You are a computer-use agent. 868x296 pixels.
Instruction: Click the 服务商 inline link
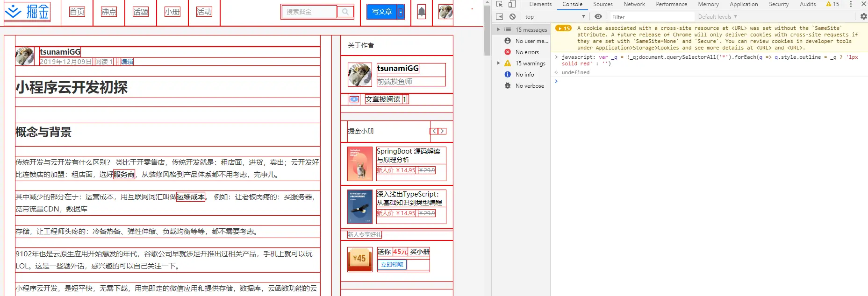coord(124,175)
